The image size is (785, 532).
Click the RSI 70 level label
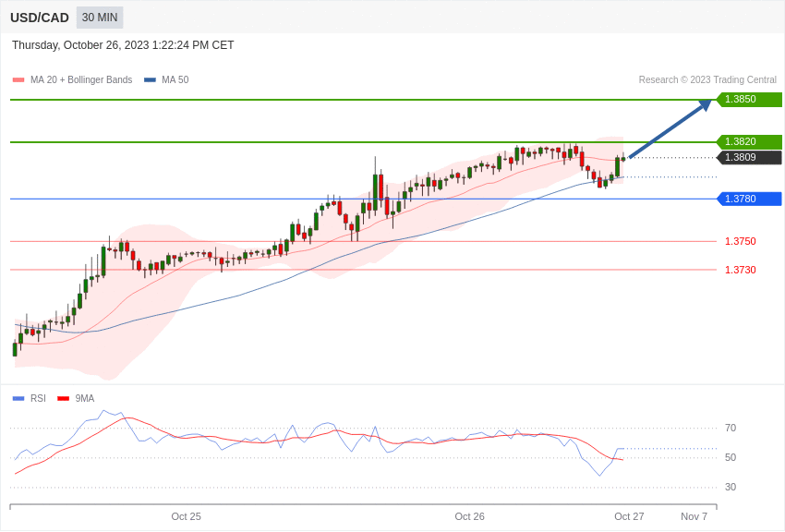tap(731, 428)
